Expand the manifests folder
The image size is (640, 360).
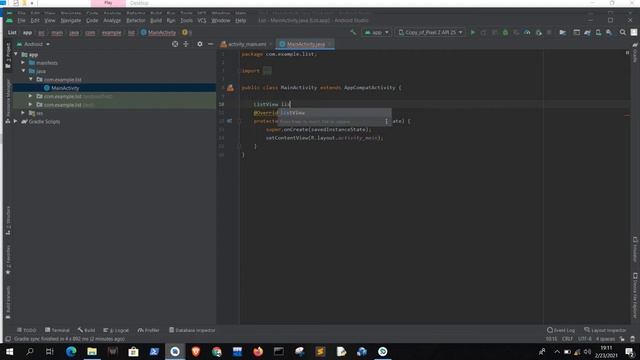click(x=23, y=62)
